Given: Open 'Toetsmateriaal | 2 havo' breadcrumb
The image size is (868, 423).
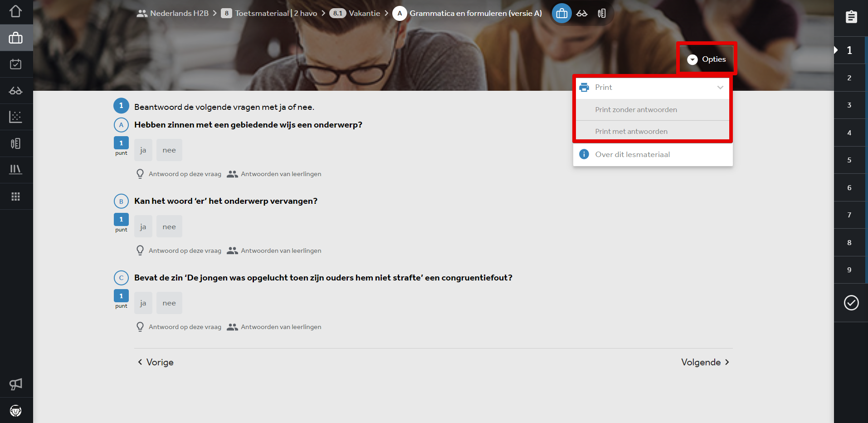Looking at the screenshot, I should 276,13.
